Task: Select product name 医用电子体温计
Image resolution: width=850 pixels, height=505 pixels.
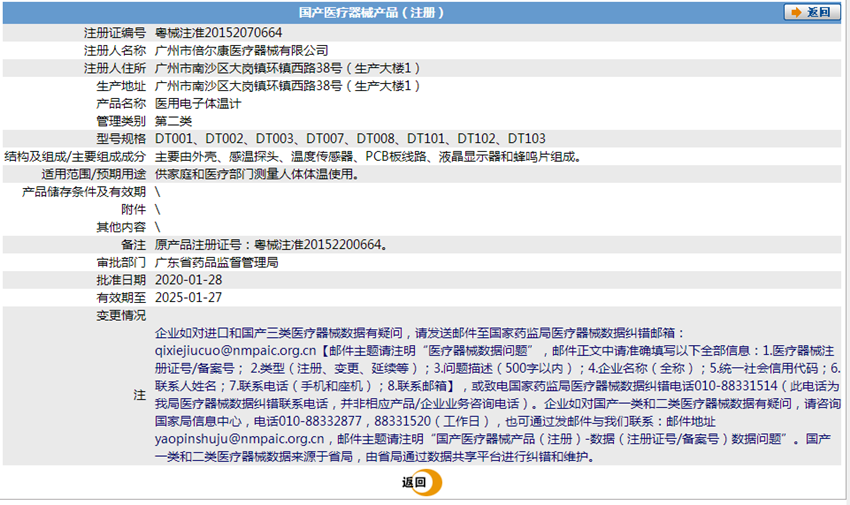Action: coord(198,103)
